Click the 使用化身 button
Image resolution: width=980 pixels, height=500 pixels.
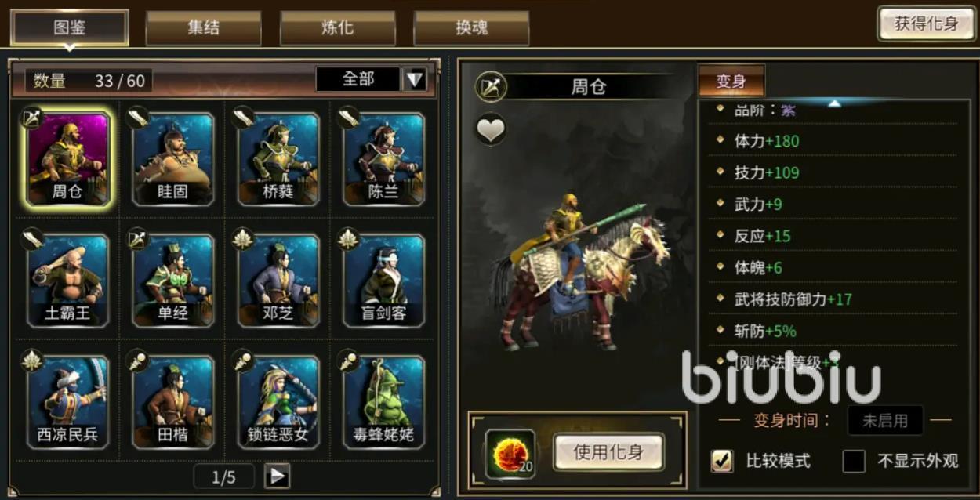(608, 452)
